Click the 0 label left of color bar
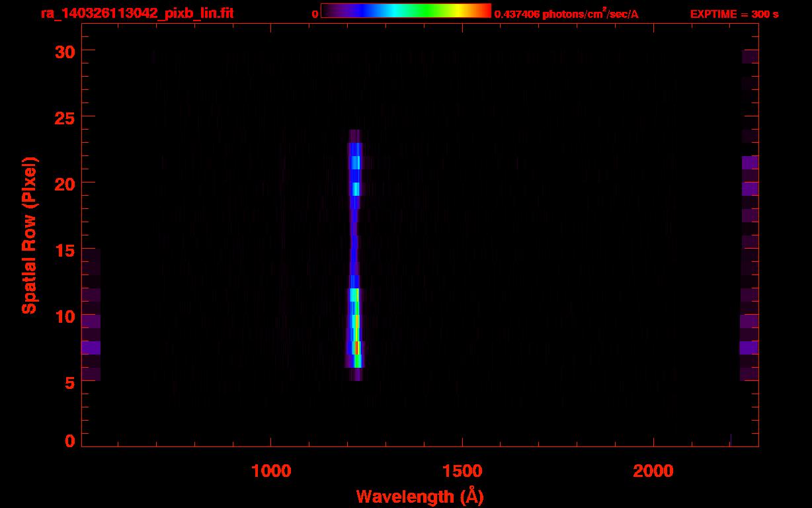Image resolution: width=812 pixels, height=508 pixels. 315,14
